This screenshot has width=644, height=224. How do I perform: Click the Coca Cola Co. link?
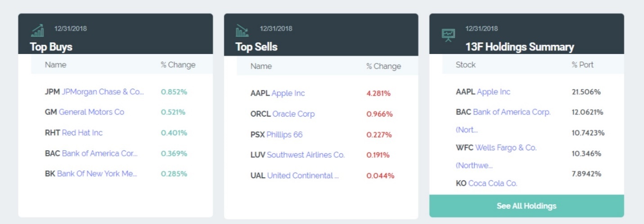click(493, 183)
